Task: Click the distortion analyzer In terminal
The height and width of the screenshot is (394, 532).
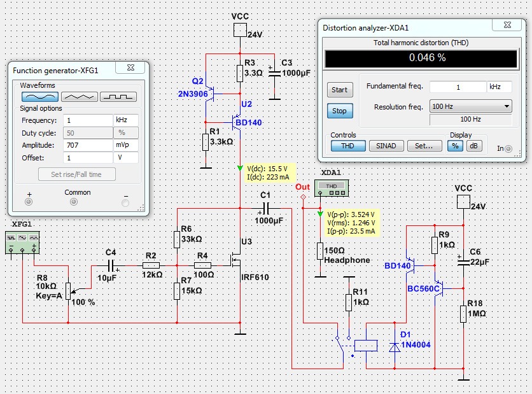Action: (x=508, y=149)
